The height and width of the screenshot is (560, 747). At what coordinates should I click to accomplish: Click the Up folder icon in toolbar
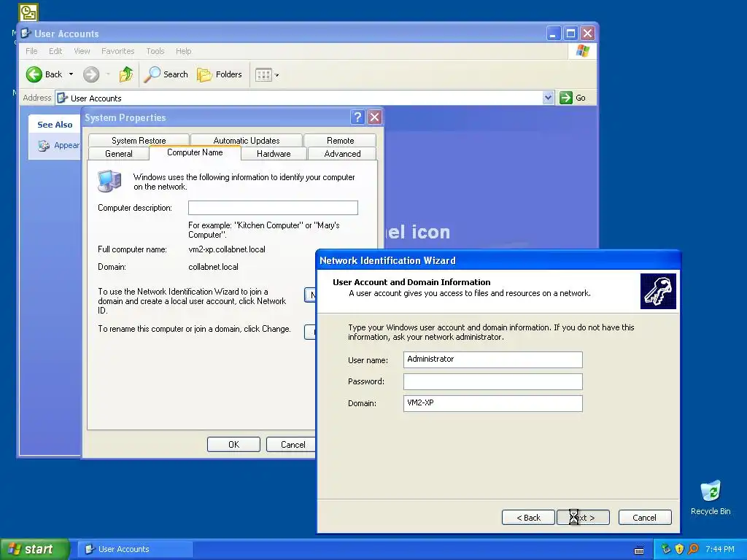click(126, 74)
